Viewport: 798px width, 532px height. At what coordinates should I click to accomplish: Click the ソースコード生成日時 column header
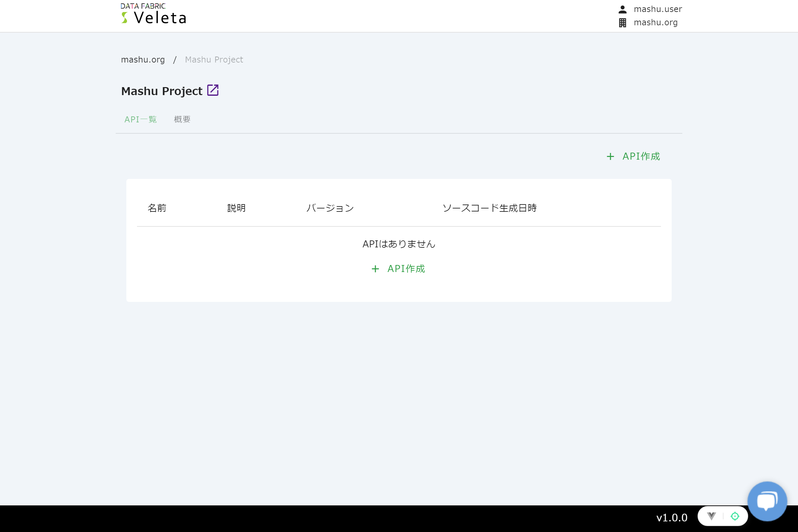click(489, 208)
